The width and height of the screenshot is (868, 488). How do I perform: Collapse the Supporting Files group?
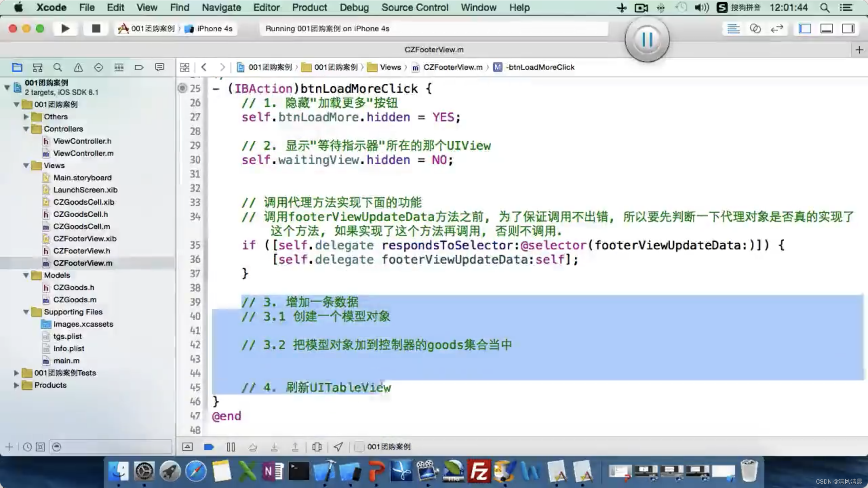tap(26, 312)
